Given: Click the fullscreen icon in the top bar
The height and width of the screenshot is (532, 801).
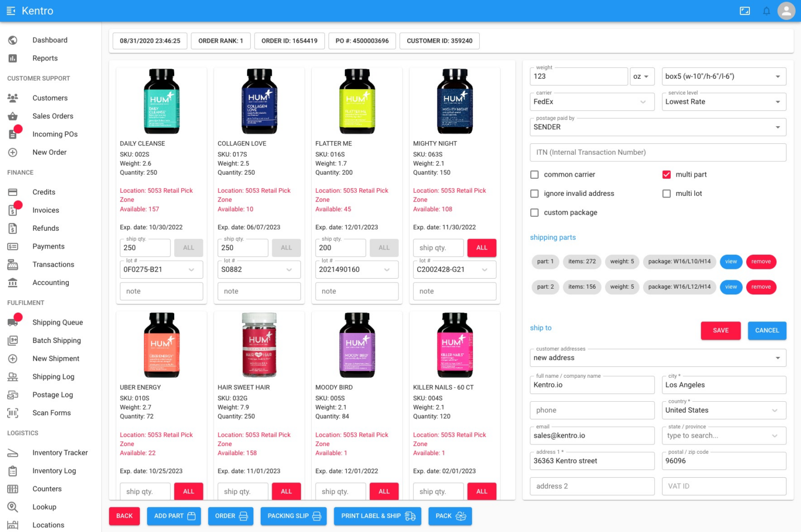Looking at the screenshot, I should [x=745, y=11].
